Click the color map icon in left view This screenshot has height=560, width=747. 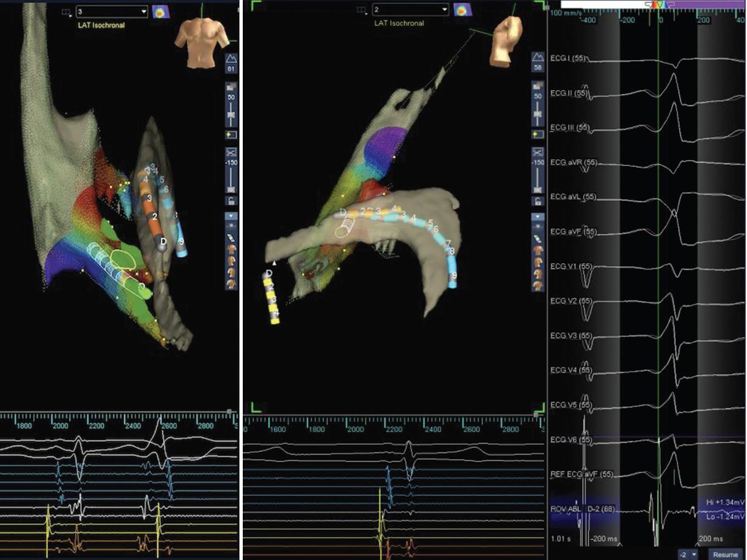160,12
